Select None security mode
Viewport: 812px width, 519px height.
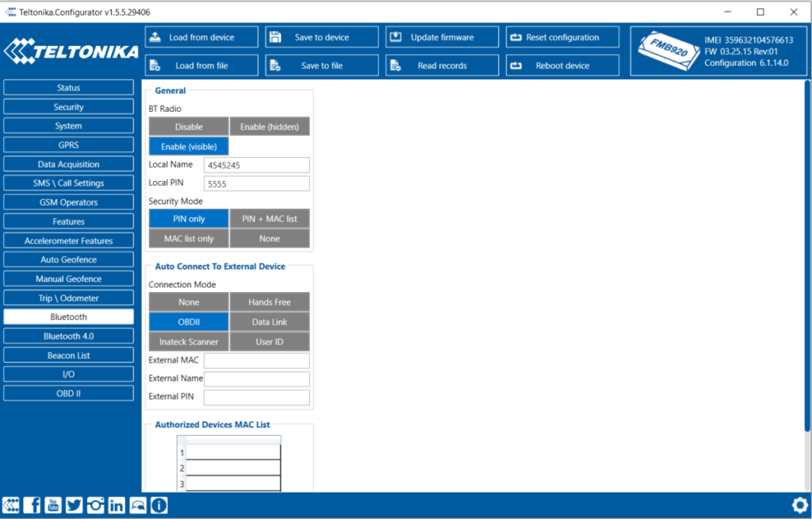click(270, 239)
